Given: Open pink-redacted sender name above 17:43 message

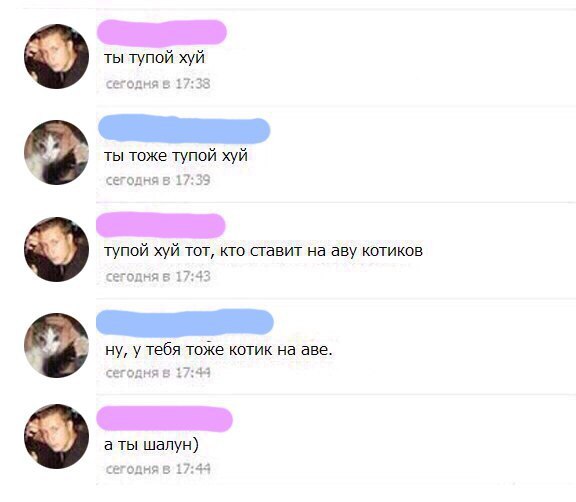Looking at the screenshot, I should pyautogui.click(x=161, y=225).
